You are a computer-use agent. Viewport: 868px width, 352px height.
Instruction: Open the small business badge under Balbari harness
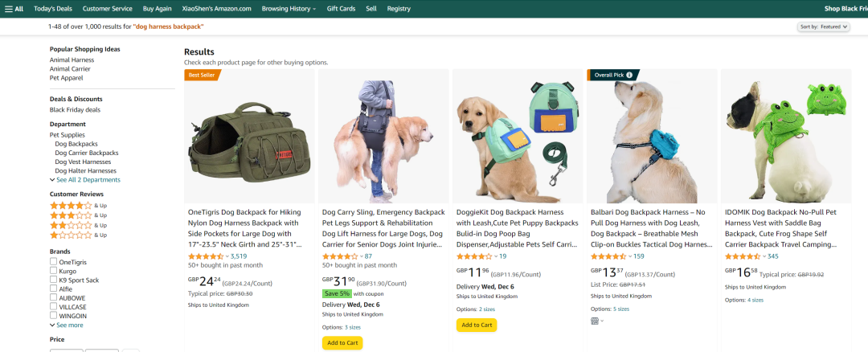[596, 321]
